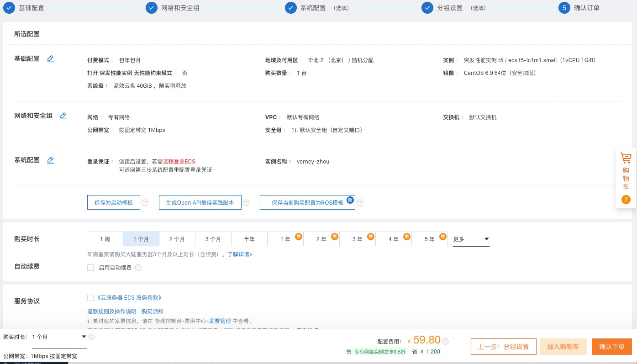Click edit pencil icon beside 网络和安全组
This screenshot has height=364, width=637.
(63, 116)
